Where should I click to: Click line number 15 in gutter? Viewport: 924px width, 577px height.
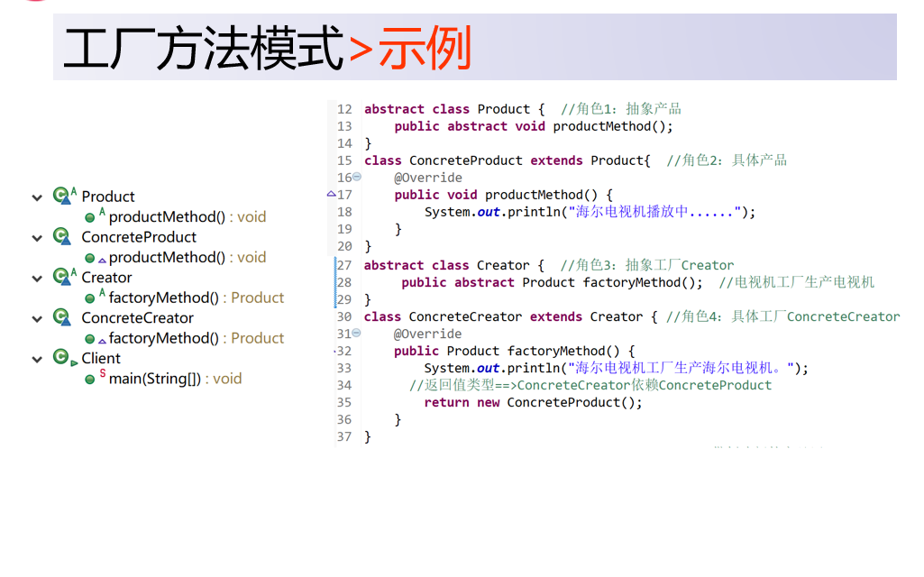[344, 160]
